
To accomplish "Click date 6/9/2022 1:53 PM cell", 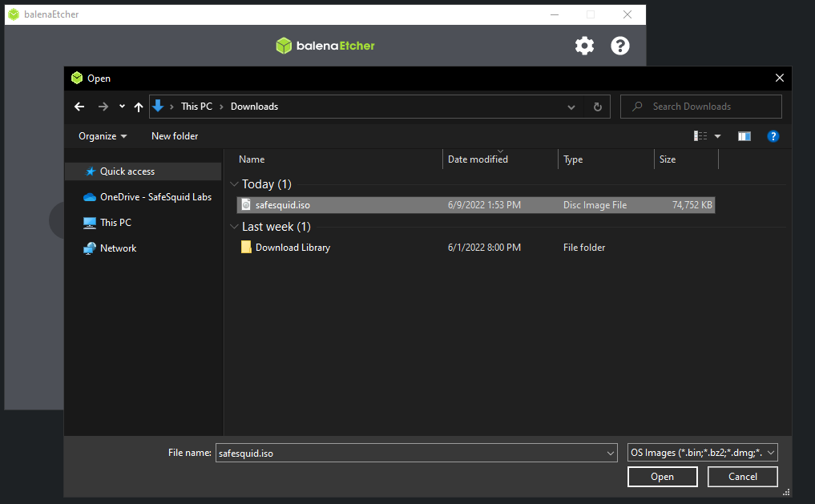I will [x=484, y=205].
